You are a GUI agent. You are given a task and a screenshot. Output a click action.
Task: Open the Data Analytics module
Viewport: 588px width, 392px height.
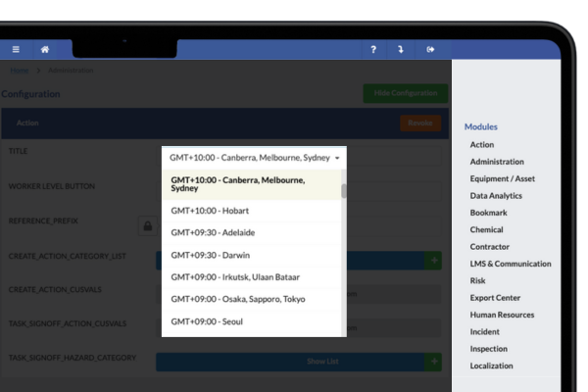498,196
